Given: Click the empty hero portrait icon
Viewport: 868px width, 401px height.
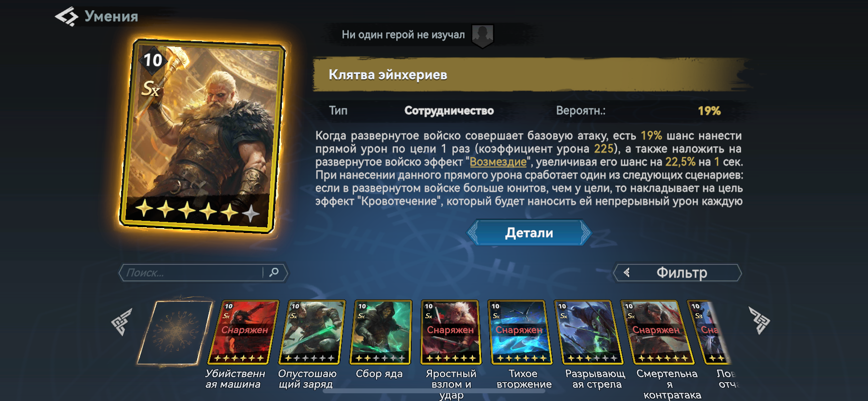Looking at the screenshot, I should pos(482,36).
